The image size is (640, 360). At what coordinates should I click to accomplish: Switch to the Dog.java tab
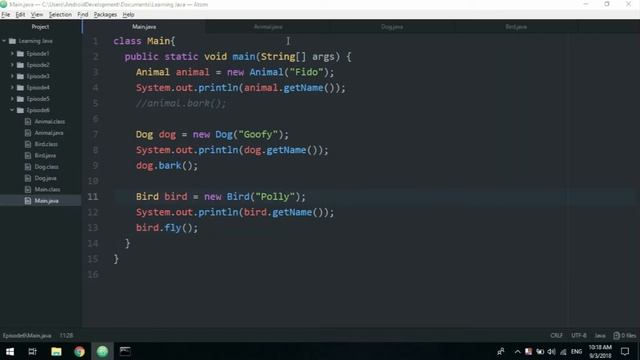(x=392, y=27)
